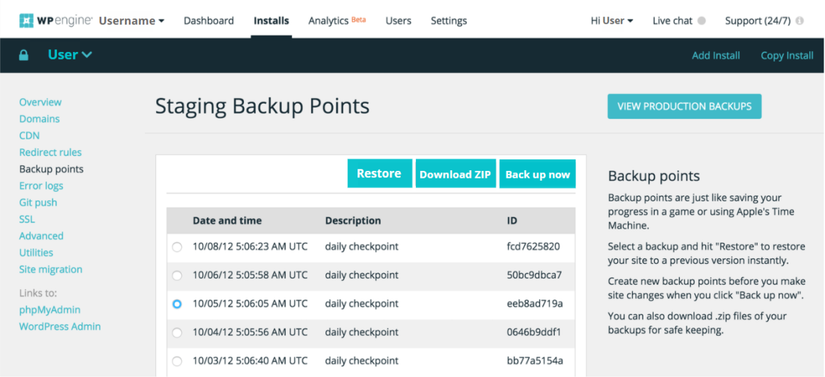Open the Settings tab

pyautogui.click(x=449, y=21)
